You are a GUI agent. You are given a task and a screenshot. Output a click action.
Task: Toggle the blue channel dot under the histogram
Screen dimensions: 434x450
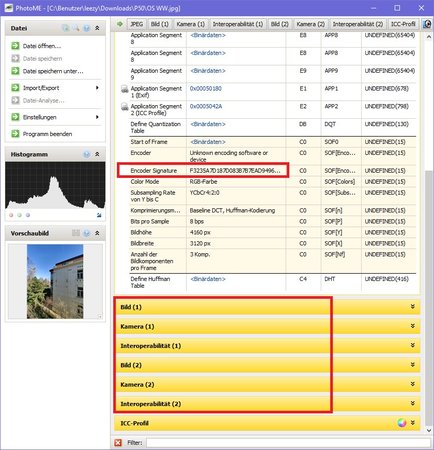pyautogui.click(x=28, y=215)
